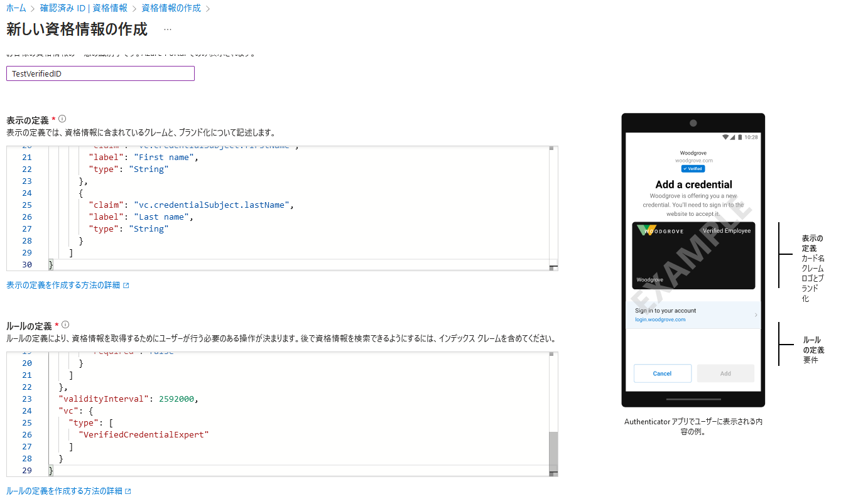Open the ルールの定義を作成する方法の詳細 link
The height and width of the screenshot is (504, 863).
[64, 491]
